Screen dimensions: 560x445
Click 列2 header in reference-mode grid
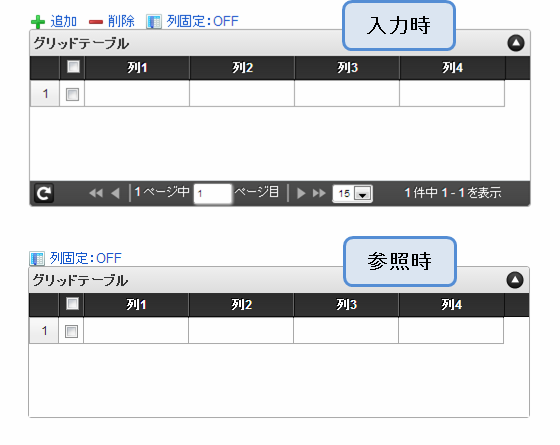click(x=241, y=305)
